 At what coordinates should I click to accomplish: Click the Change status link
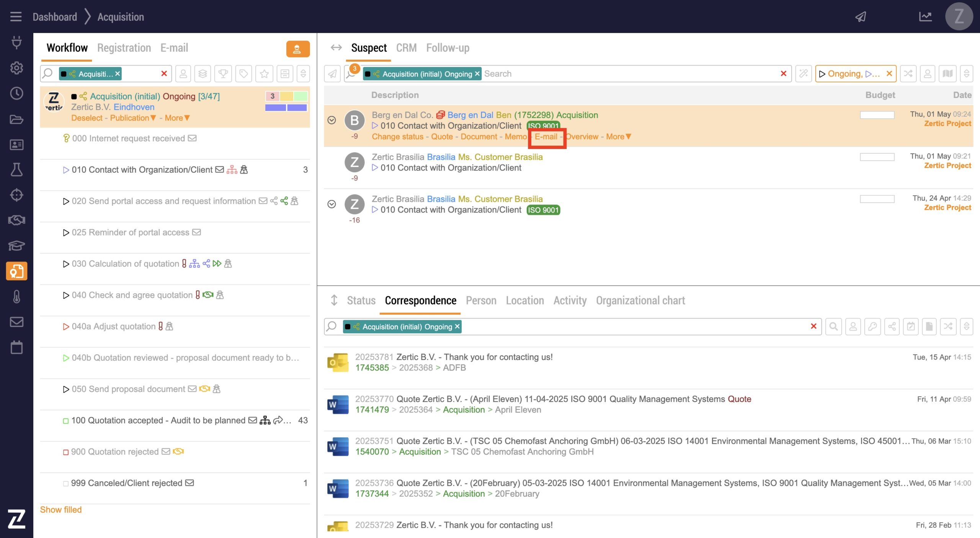coord(397,137)
